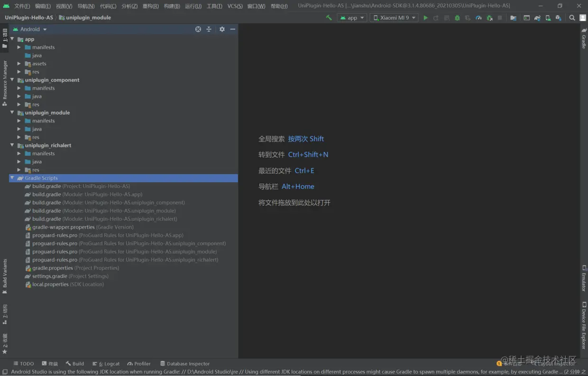Open the Profiler tool window tab
Screen dimensions: 588x376
139,364
